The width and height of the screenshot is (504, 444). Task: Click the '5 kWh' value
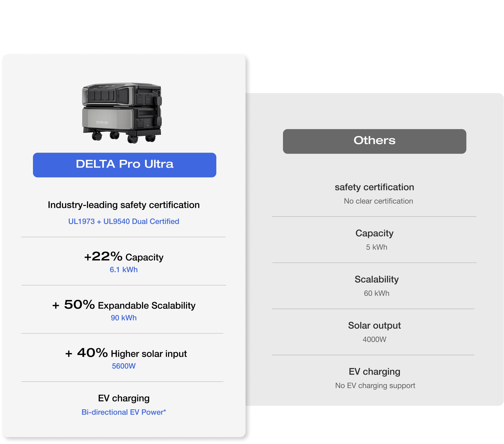(377, 247)
